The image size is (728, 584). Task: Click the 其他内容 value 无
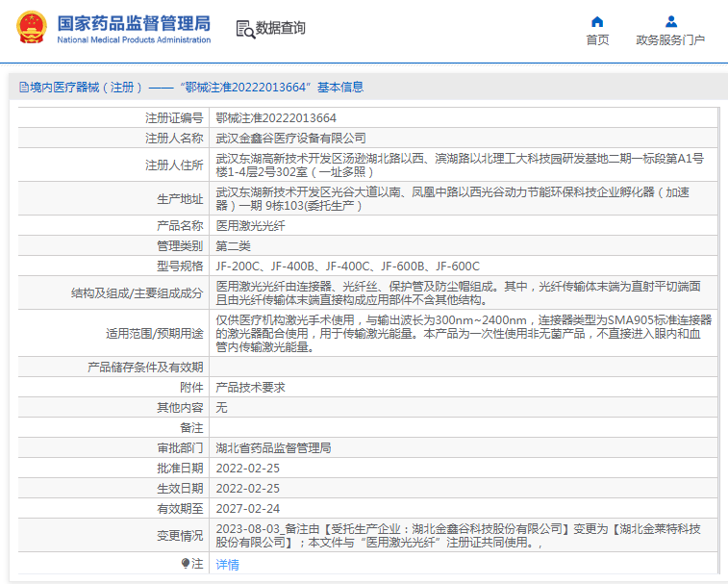[221, 407]
